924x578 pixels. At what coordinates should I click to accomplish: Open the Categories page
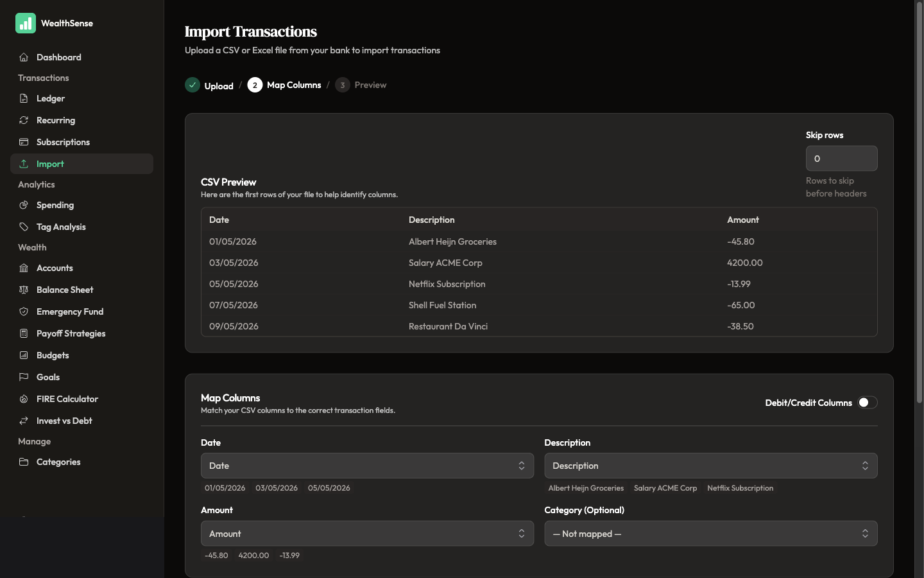click(x=81, y=462)
